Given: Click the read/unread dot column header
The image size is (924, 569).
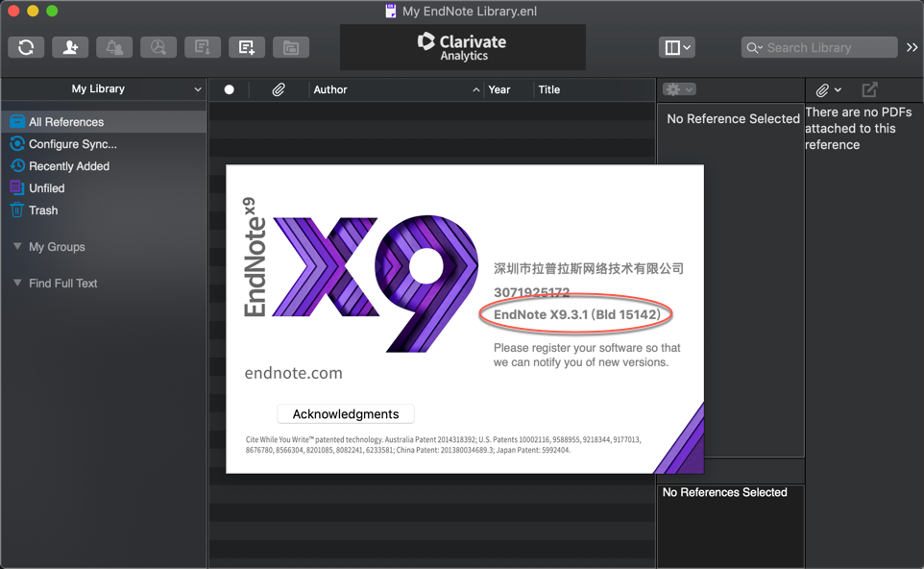Looking at the screenshot, I should (x=229, y=89).
